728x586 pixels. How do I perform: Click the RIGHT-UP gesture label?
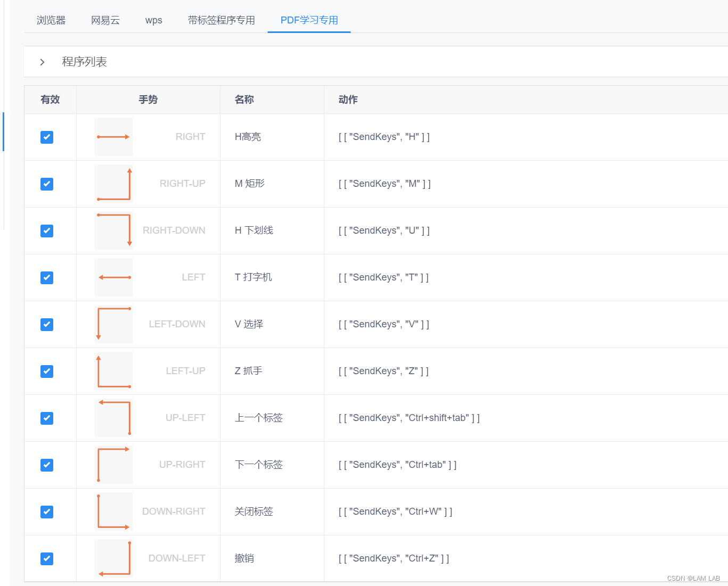point(183,184)
